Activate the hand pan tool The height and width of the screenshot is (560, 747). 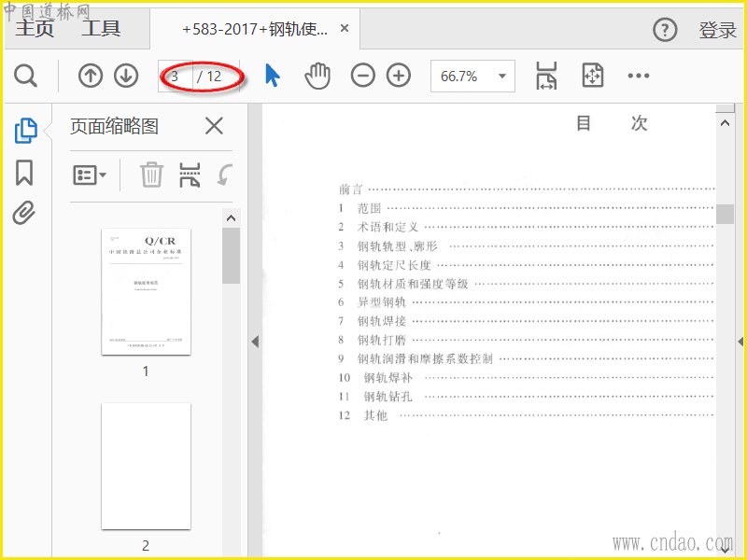coord(317,76)
